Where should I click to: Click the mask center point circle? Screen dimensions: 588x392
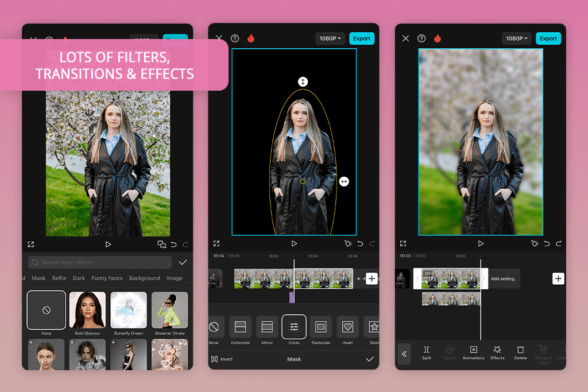[303, 181]
